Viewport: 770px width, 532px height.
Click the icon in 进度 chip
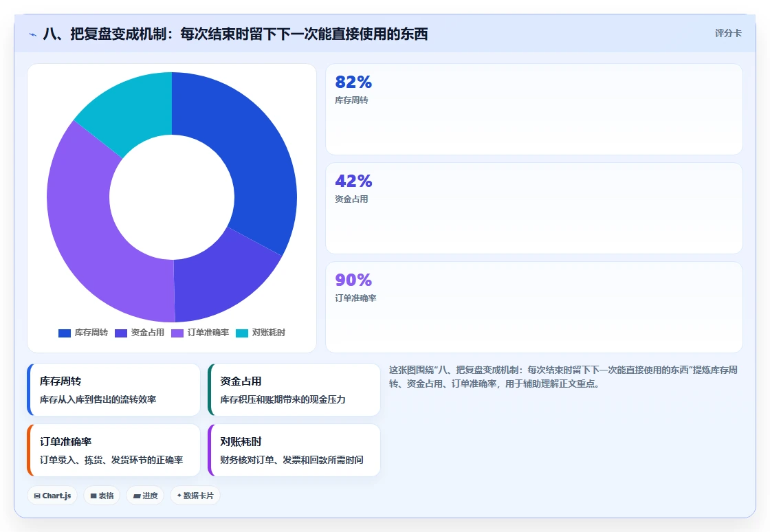tap(137, 496)
